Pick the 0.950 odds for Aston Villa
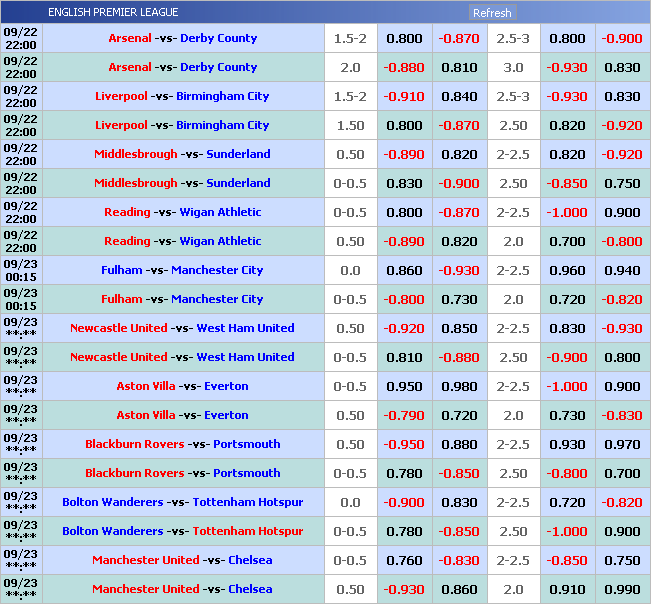 [x=404, y=386]
